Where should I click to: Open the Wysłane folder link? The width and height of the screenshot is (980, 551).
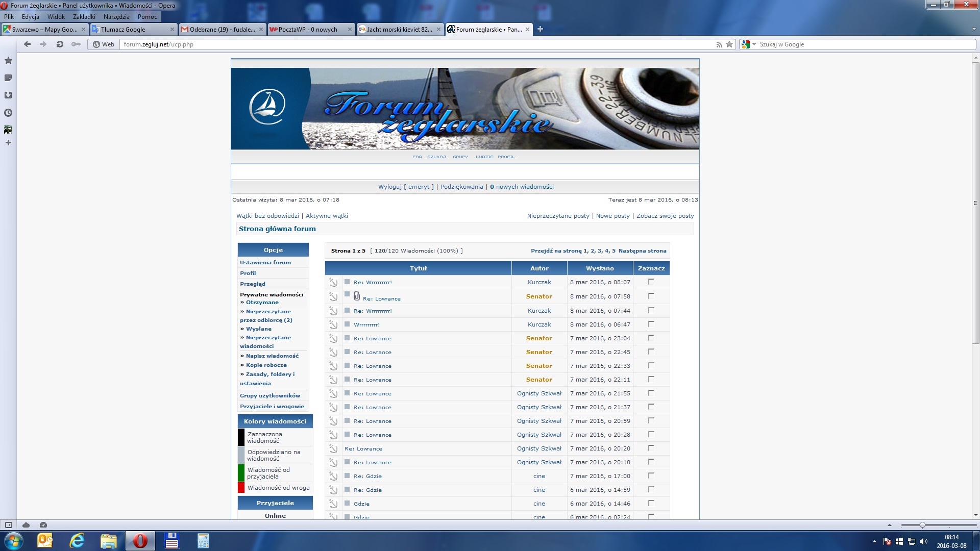pyautogui.click(x=259, y=329)
